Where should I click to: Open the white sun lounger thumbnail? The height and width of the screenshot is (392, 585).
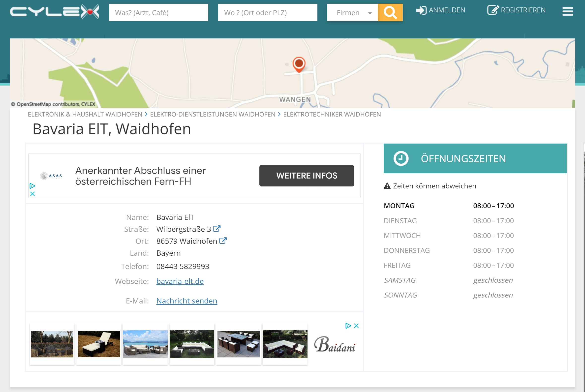(99, 344)
